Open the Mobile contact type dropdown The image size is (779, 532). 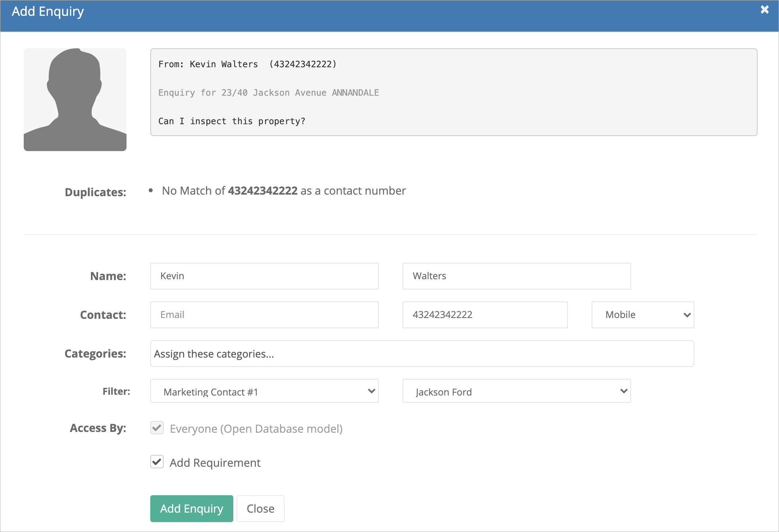[x=642, y=314]
